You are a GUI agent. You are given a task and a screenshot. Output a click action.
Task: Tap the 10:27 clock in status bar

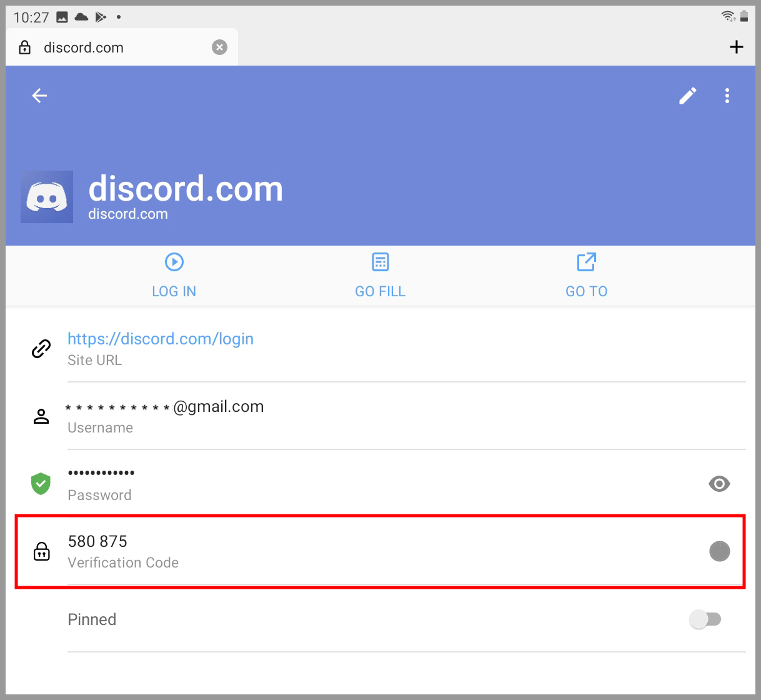pyautogui.click(x=31, y=17)
